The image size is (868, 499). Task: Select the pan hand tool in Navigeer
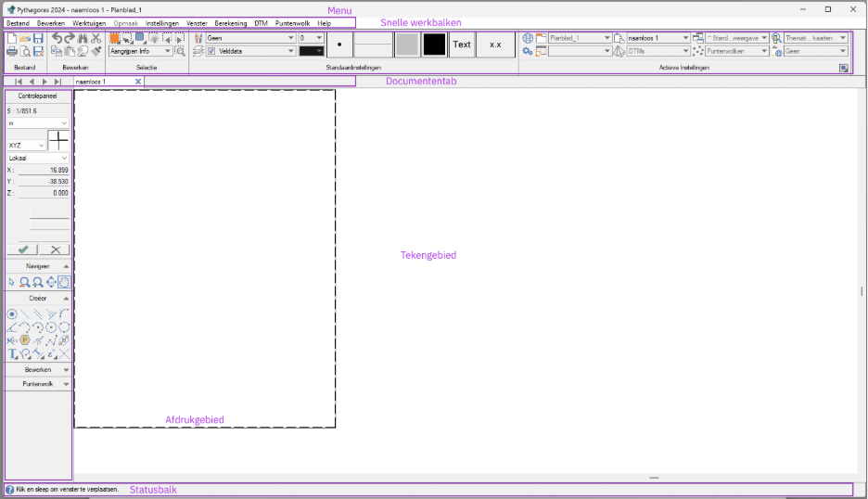click(64, 283)
